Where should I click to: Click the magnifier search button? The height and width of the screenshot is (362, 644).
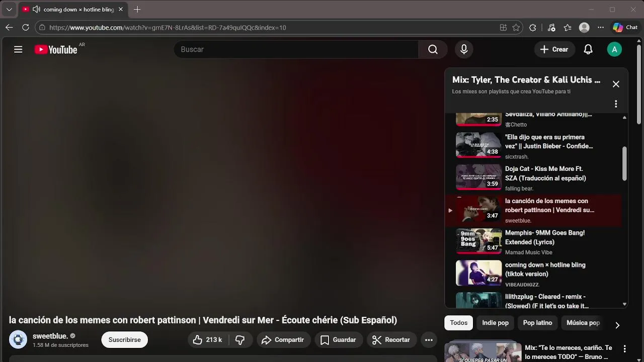click(433, 49)
